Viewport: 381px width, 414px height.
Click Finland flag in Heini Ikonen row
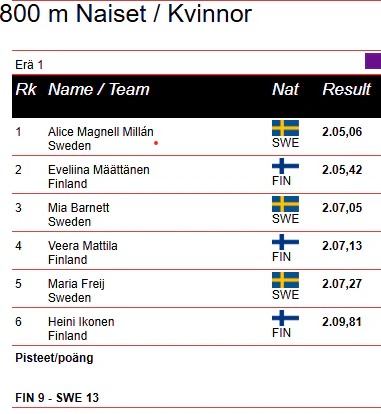pyautogui.click(x=285, y=318)
